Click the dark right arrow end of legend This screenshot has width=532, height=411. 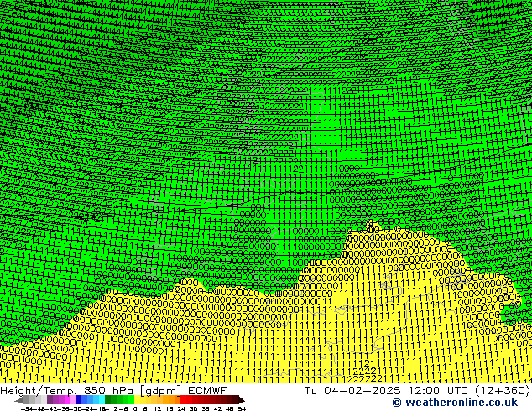(242, 400)
